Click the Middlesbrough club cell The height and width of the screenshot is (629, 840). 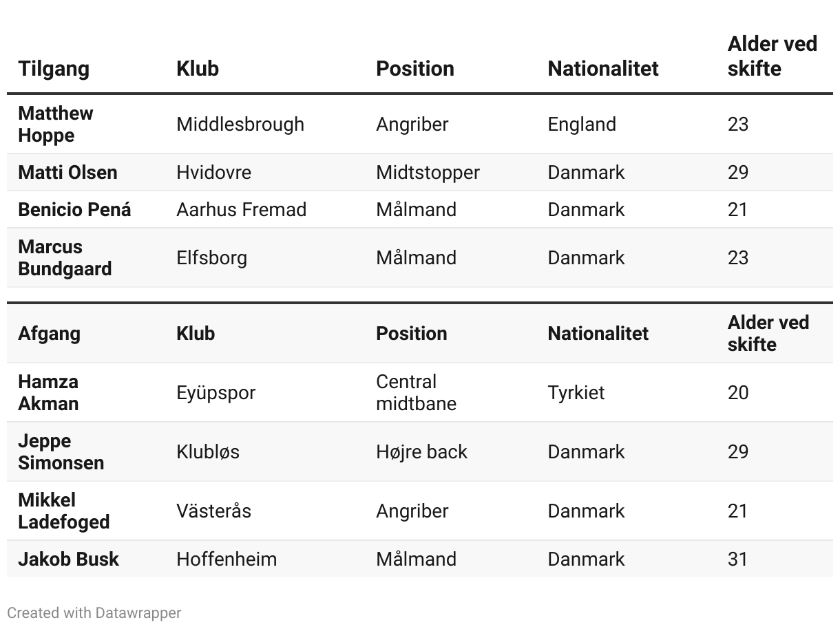click(240, 125)
